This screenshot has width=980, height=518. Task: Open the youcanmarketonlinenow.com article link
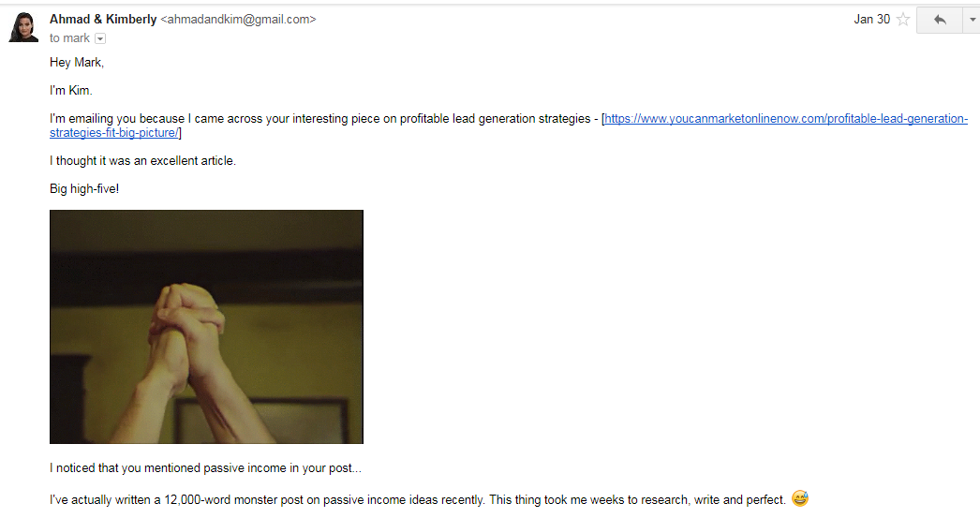pyautogui.click(x=785, y=119)
